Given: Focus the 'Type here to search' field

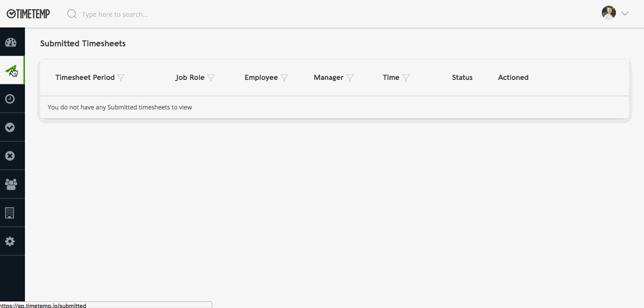Looking at the screenshot, I should pyautogui.click(x=153, y=14).
